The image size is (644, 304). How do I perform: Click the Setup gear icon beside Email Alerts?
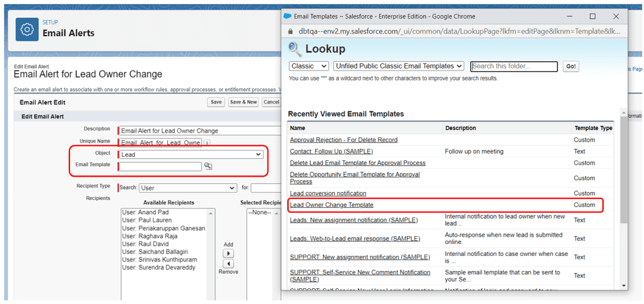pyautogui.click(x=27, y=30)
